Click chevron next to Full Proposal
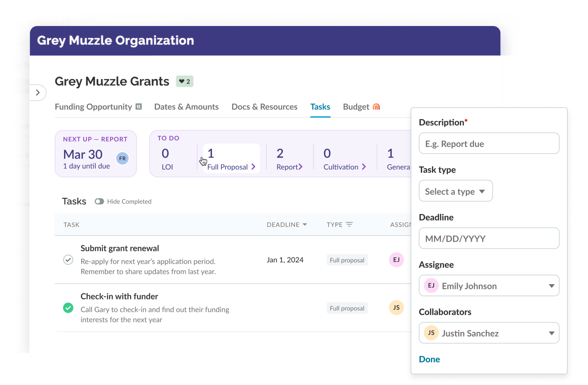This screenshot has height=385, width=588. pyautogui.click(x=253, y=167)
